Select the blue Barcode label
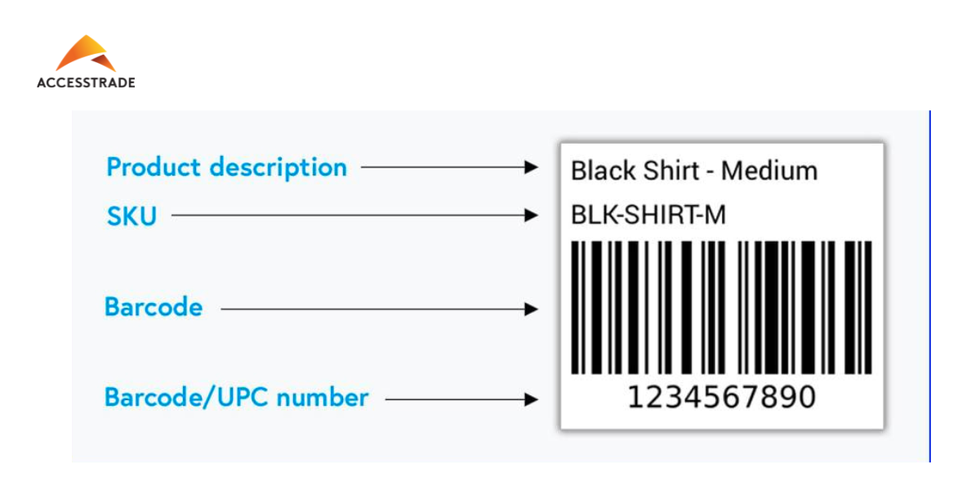980x490 pixels. [154, 308]
